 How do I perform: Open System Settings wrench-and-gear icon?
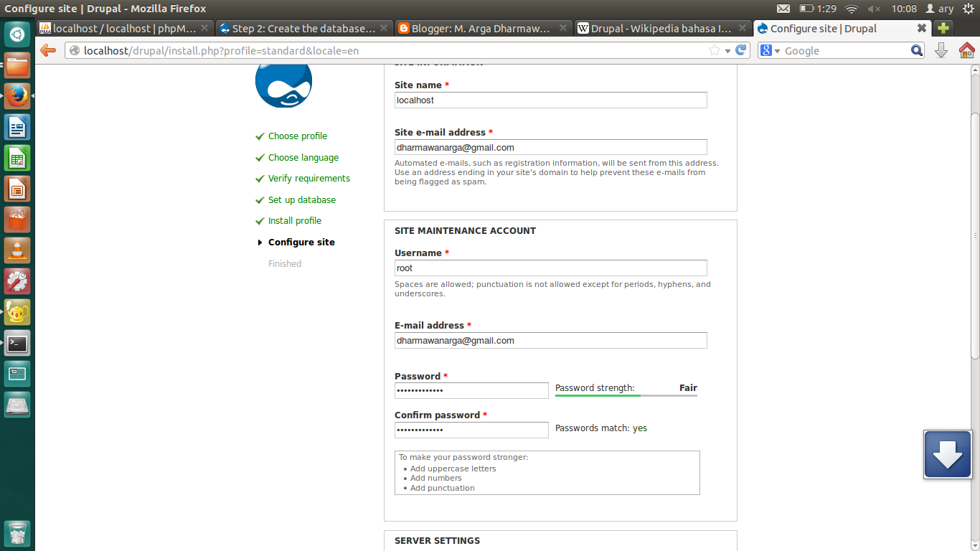[17, 281]
